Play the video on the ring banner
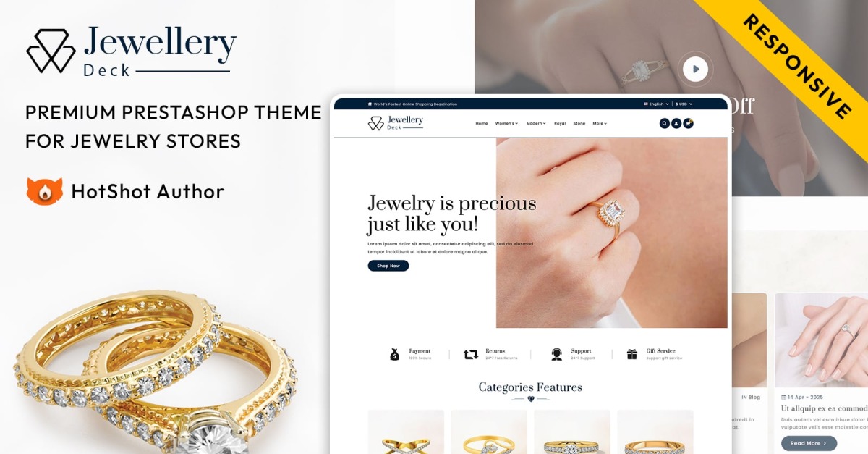The height and width of the screenshot is (454, 868). click(x=695, y=70)
